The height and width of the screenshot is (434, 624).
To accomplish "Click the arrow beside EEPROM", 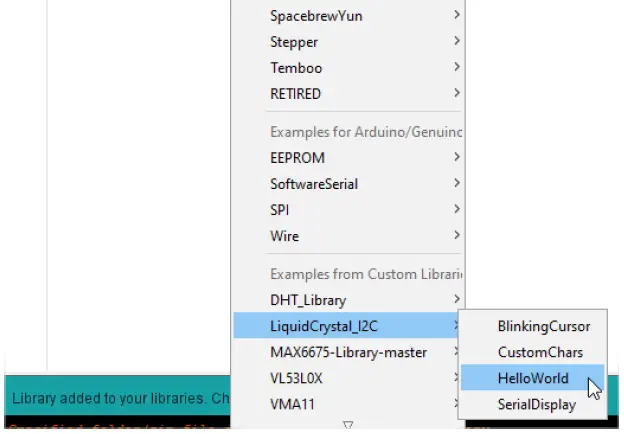I will [457, 157].
